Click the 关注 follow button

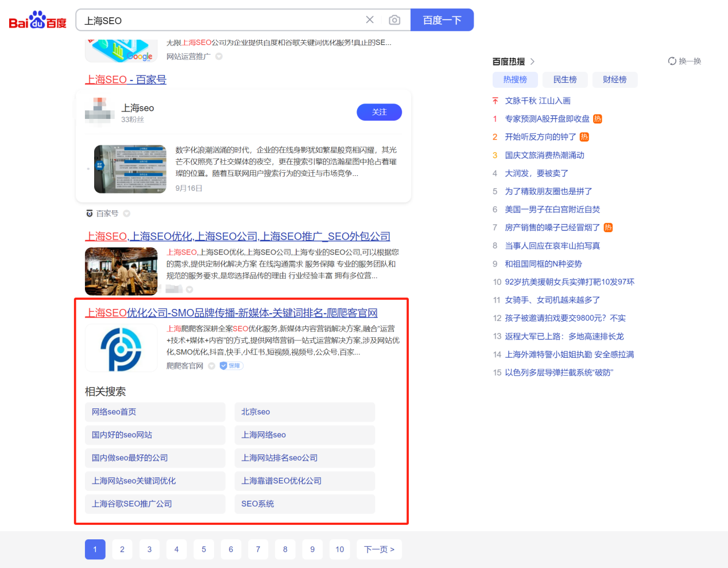379,112
